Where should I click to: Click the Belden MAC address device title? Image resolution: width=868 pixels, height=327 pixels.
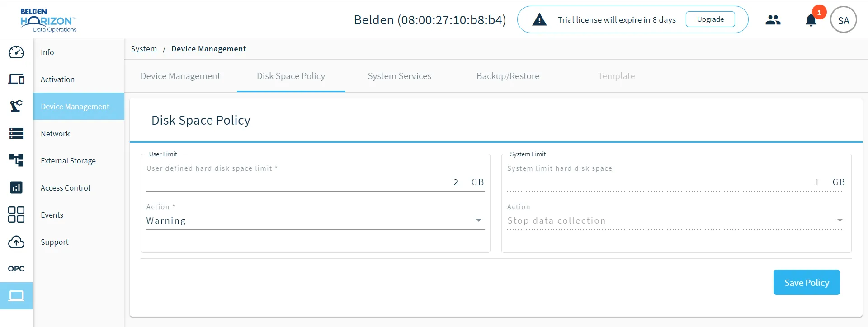pos(430,20)
